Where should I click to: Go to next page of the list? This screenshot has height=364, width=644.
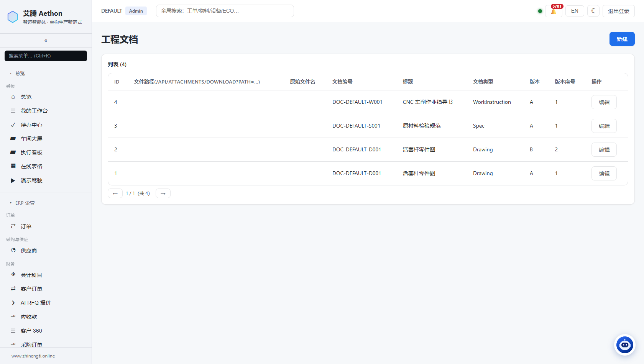(163, 193)
